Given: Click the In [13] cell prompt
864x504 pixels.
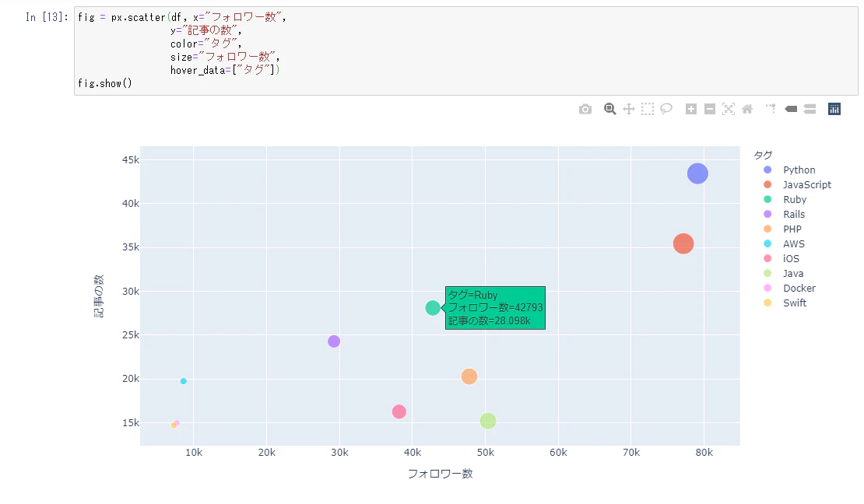Looking at the screenshot, I should click(x=47, y=17).
